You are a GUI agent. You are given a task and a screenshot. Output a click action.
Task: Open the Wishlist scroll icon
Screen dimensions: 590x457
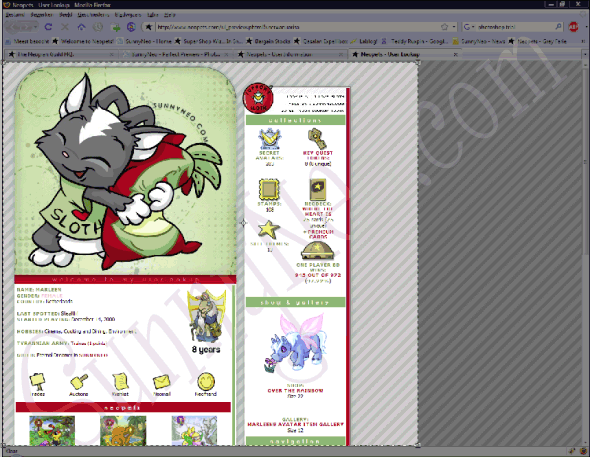120,381
